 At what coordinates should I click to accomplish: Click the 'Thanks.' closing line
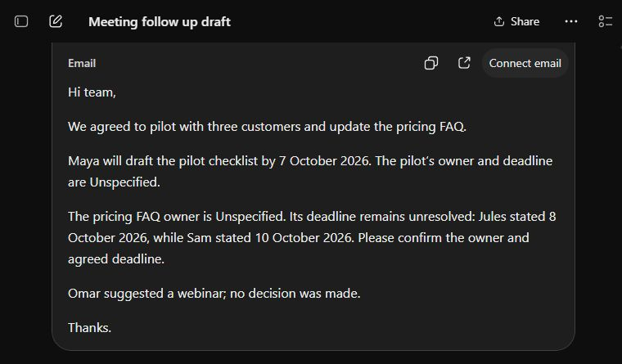[90, 328]
